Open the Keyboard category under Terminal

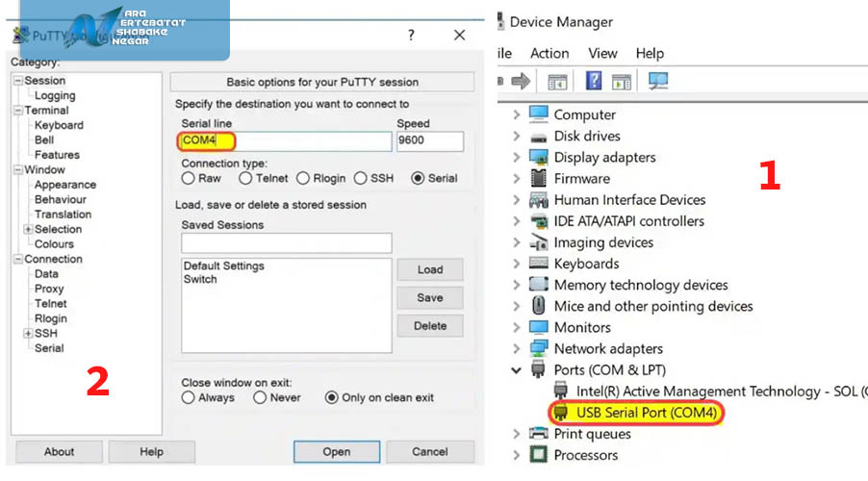(59, 126)
